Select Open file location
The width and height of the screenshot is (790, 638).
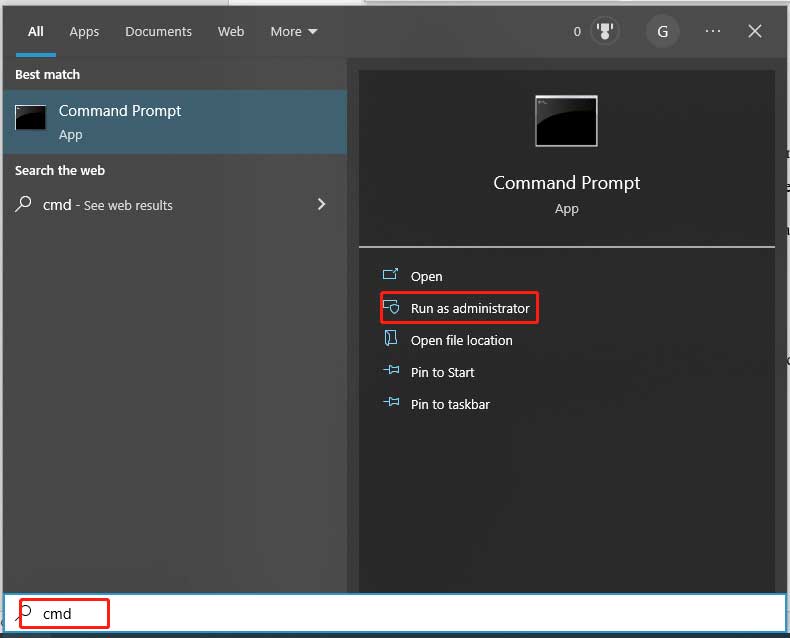pos(461,340)
